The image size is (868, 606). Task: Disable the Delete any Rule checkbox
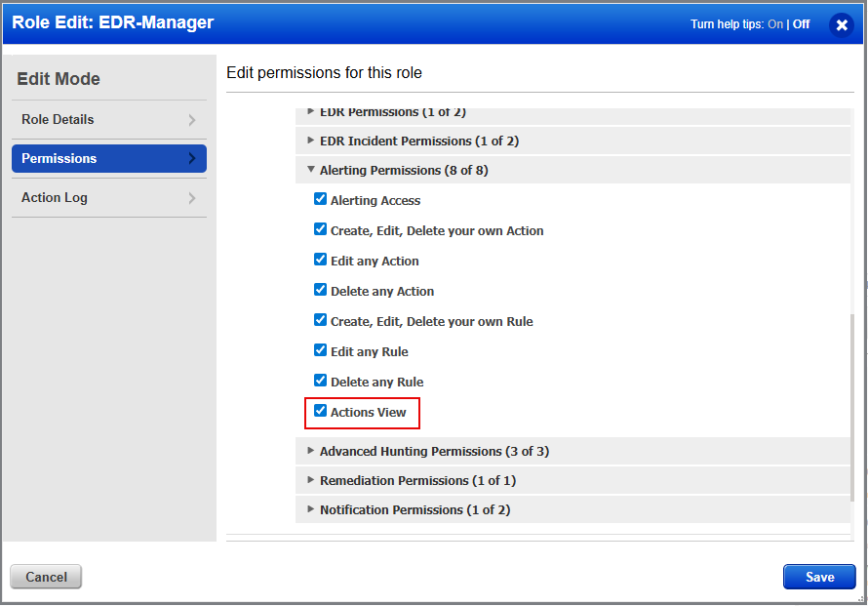tap(320, 382)
